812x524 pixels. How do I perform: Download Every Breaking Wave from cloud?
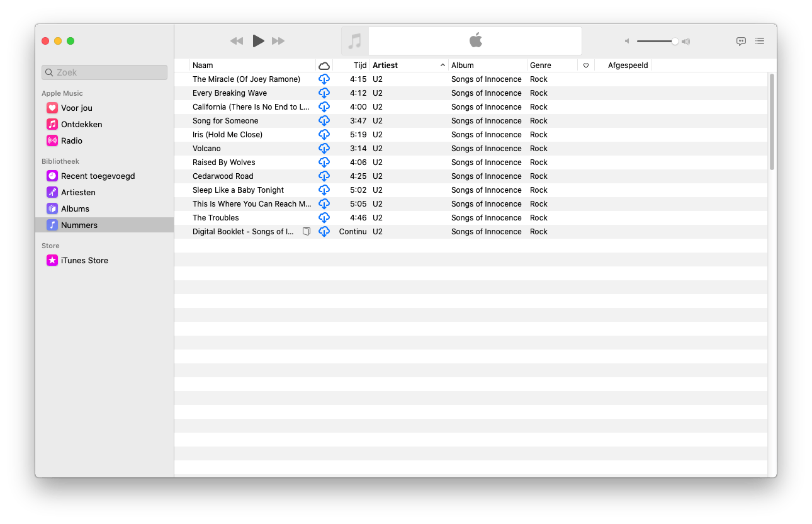pyautogui.click(x=324, y=93)
